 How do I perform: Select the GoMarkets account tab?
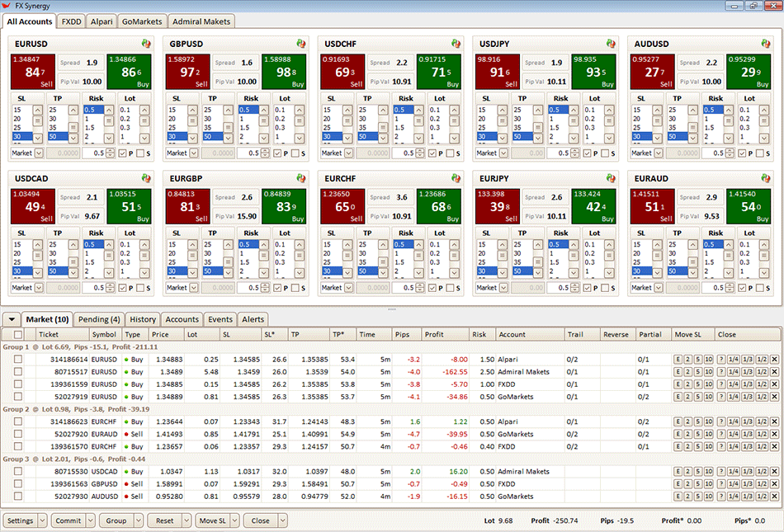142,21
